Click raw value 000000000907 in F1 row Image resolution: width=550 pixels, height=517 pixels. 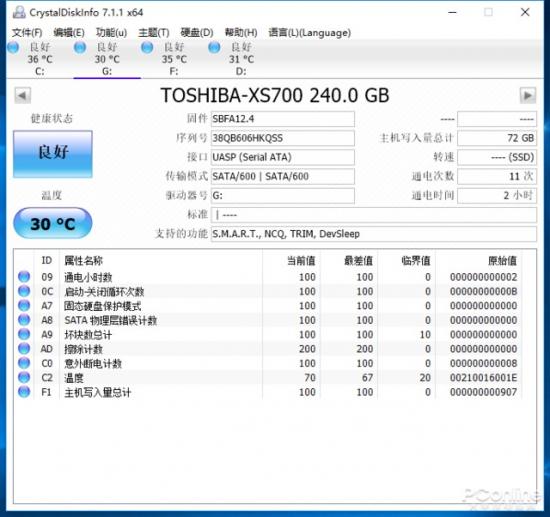[483, 392]
